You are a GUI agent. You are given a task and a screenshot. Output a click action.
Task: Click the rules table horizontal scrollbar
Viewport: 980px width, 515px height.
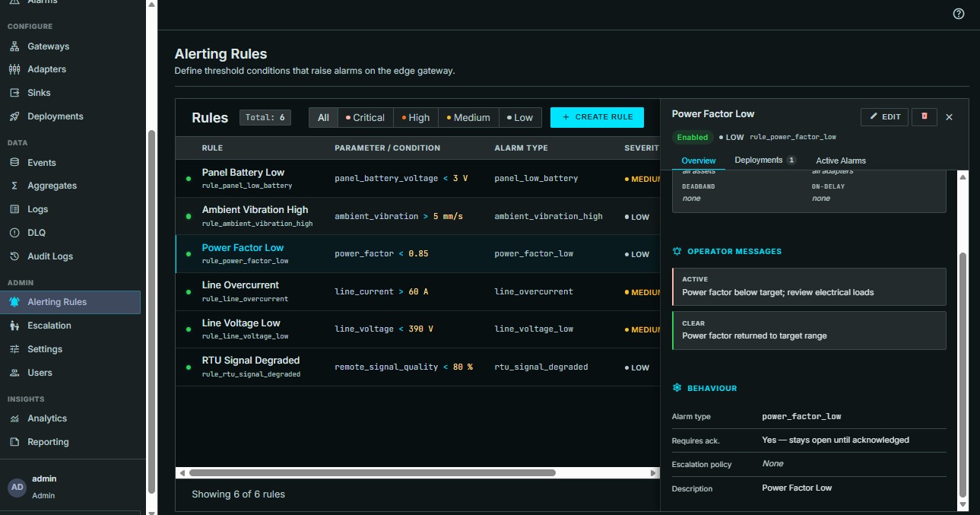click(x=373, y=472)
